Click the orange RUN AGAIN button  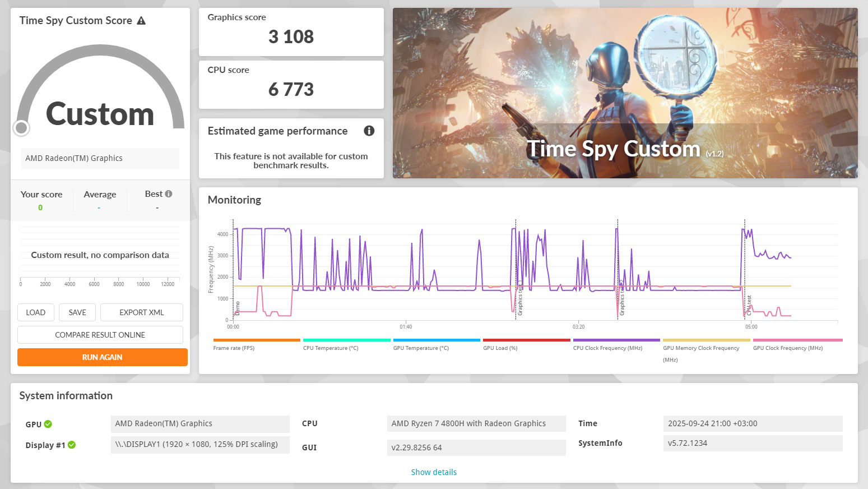[103, 357]
